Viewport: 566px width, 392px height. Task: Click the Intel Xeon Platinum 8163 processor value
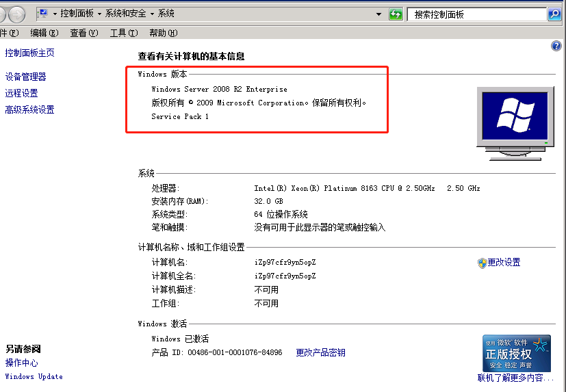click(x=367, y=188)
